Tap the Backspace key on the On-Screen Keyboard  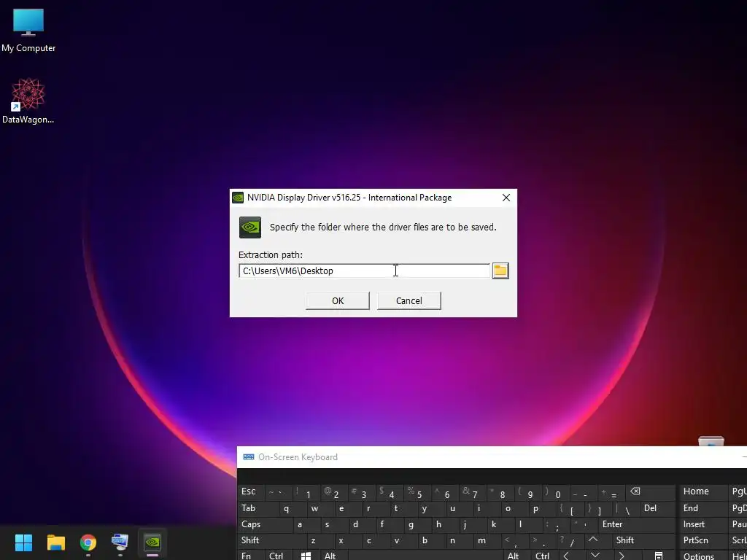[x=649, y=492]
